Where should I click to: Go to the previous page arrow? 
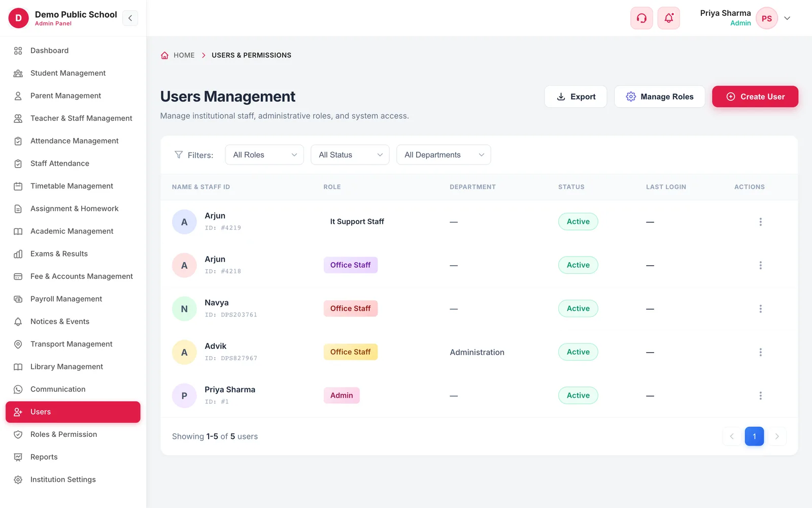[732, 436]
